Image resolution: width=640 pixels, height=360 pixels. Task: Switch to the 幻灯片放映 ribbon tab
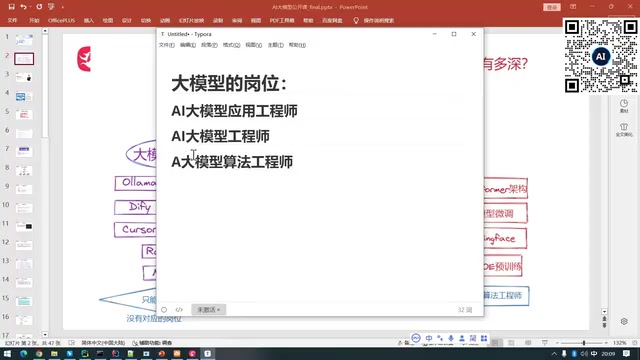(191, 20)
